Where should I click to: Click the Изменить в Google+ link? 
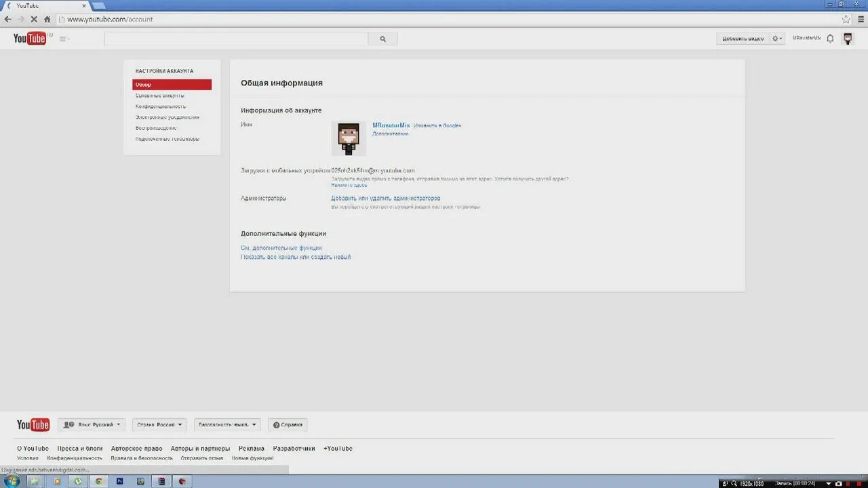click(437, 126)
